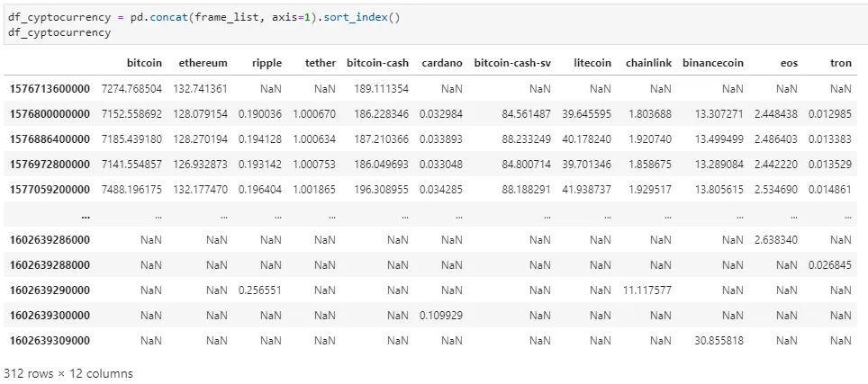This screenshot has height=384, width=868.
Task: Click the tron column header
Action: coord(841,62)
